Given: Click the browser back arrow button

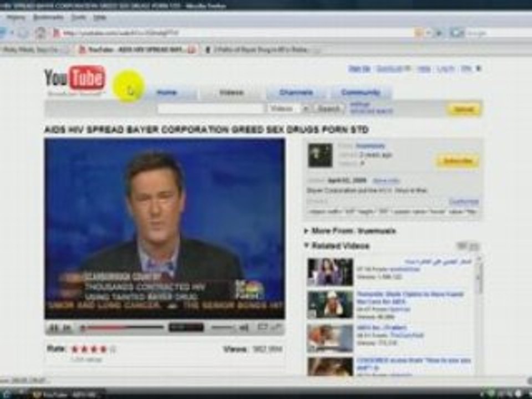Looking at the screenshot, I should (3, 33).
